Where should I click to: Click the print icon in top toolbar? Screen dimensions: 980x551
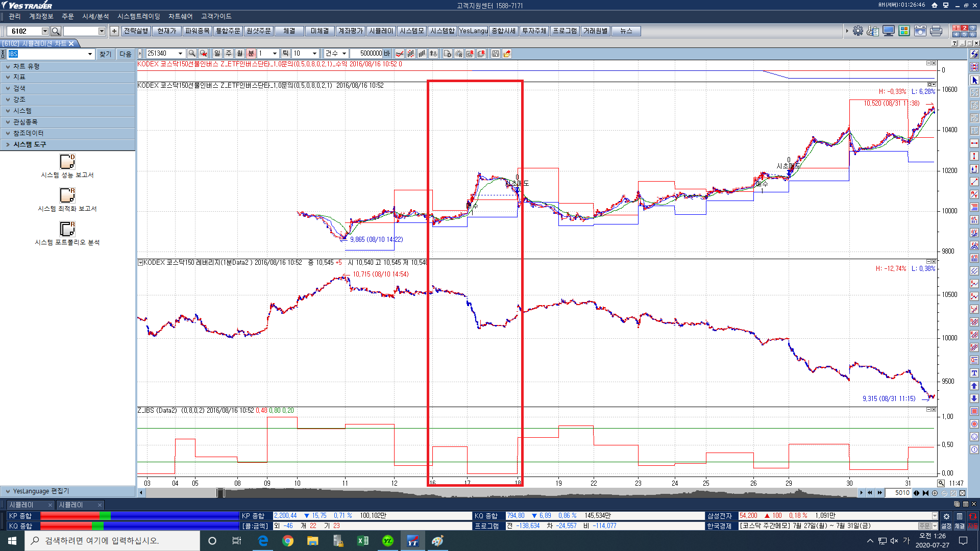point(936,31)
